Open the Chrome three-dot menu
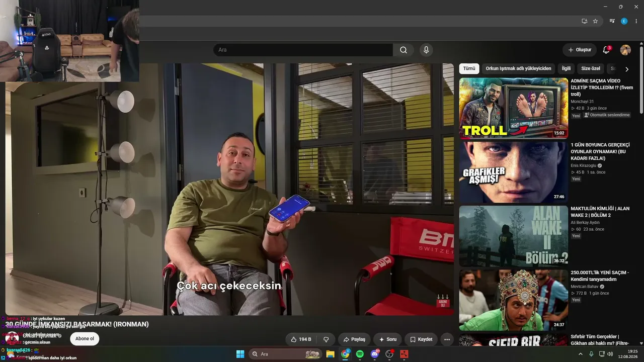644x362 pixels. (636, 21)
